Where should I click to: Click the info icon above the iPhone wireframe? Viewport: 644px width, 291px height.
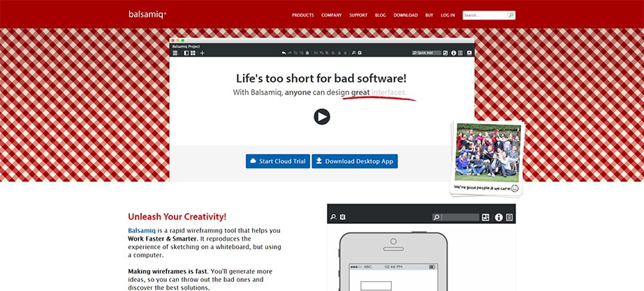tap(499, 218)
